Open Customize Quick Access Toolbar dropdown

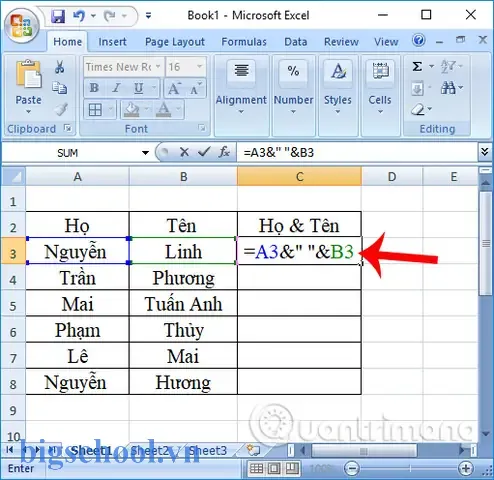(148, 16)
